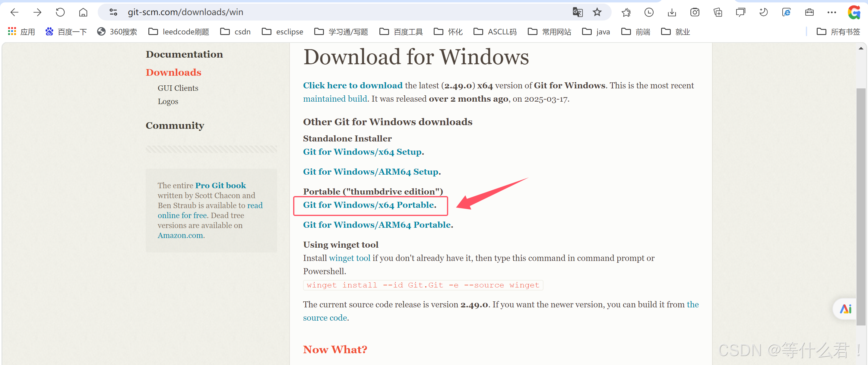868x365 pixels.
Task: Open the Community sidebar section
Action: (x=175, y=125)
